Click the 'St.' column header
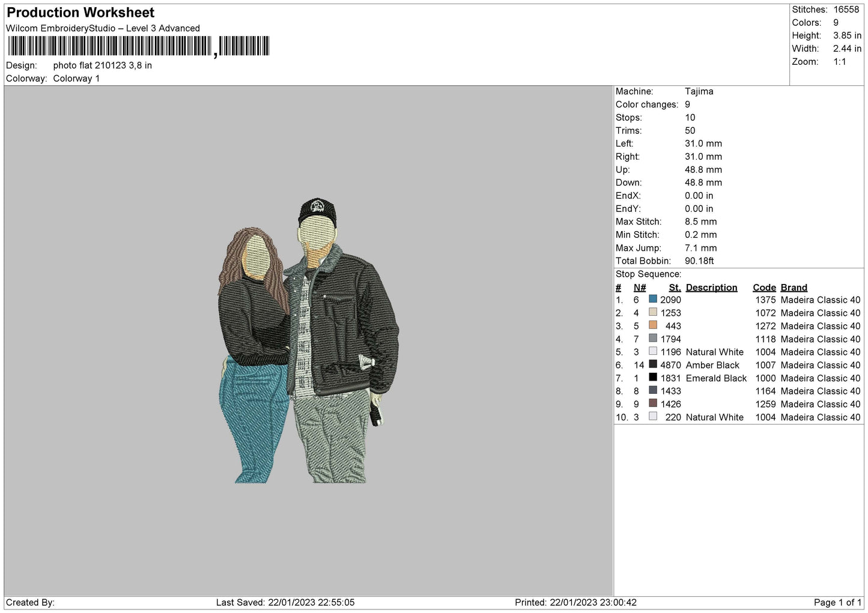868x613 pixels. point(675,288)
